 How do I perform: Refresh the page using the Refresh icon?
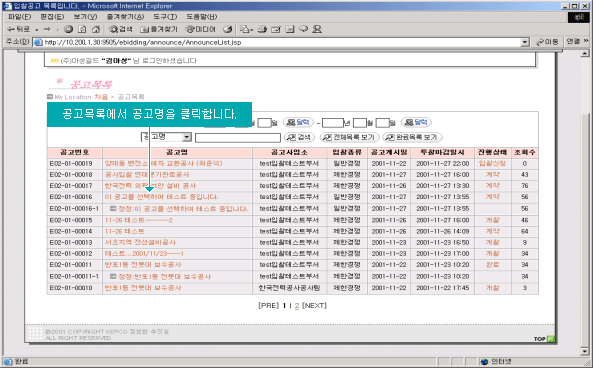[x=82, y=29]
